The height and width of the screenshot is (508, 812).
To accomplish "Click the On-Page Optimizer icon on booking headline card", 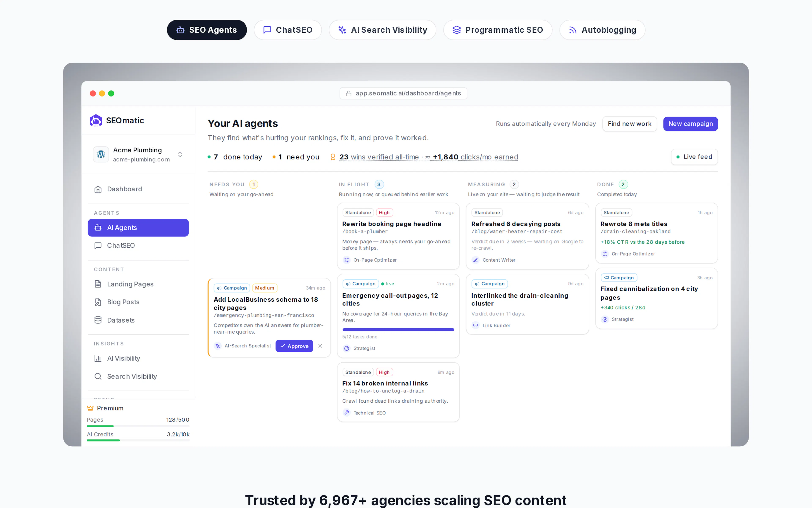I will 347,260.
